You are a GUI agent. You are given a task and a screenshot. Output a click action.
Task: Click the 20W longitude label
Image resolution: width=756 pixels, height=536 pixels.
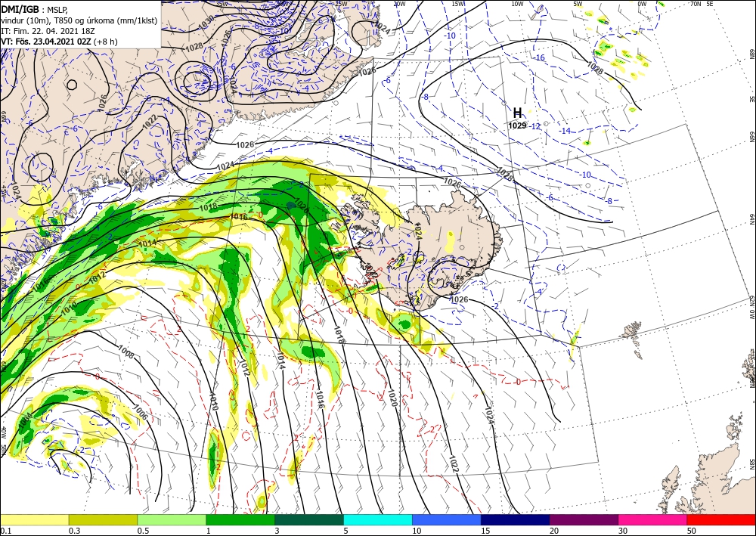point(399,4)
